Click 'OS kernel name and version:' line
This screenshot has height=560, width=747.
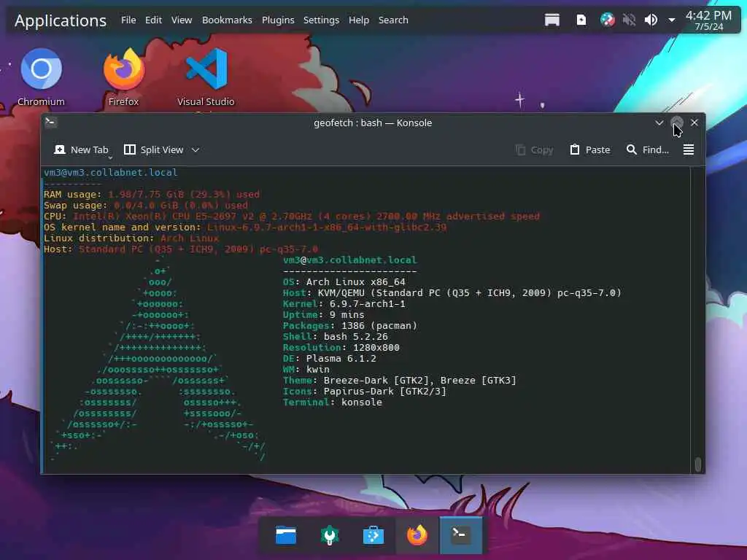(x=245, y=227)
